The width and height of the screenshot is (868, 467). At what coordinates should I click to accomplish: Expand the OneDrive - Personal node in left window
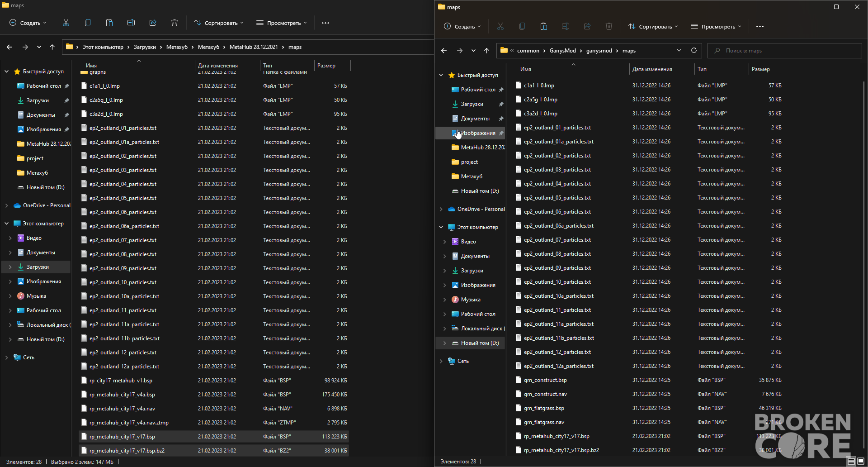coord(6,205)
